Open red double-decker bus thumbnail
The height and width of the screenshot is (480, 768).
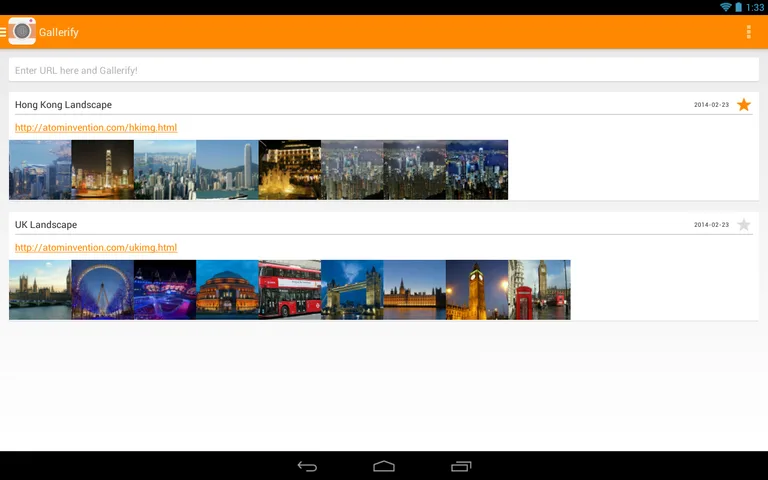pyautogui.click(x=290, y=289)
